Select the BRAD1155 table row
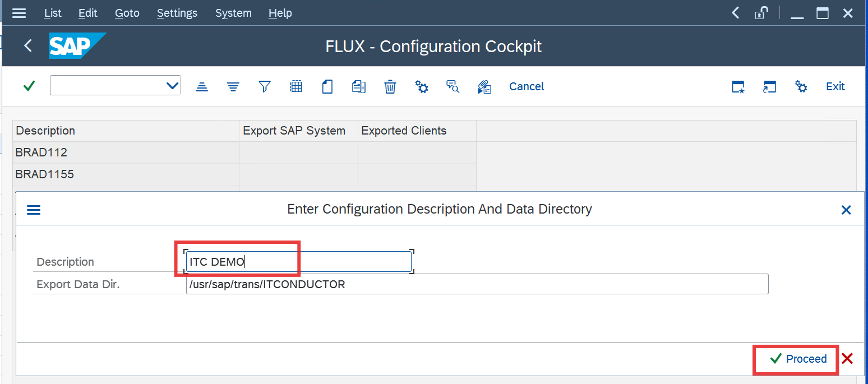 click(45, 174)
